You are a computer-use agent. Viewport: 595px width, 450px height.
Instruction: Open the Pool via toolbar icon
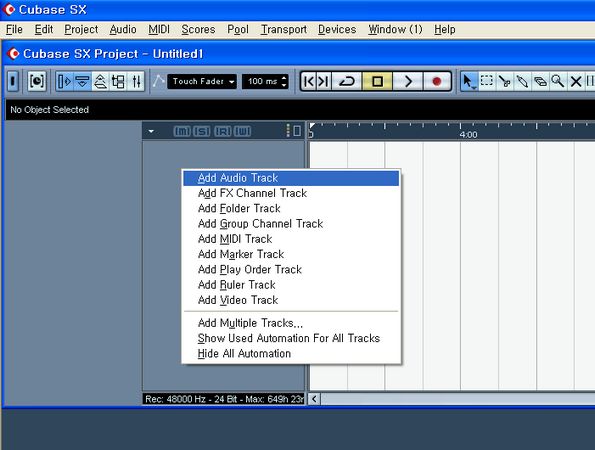pyautogui.click(x=118, y=81)
